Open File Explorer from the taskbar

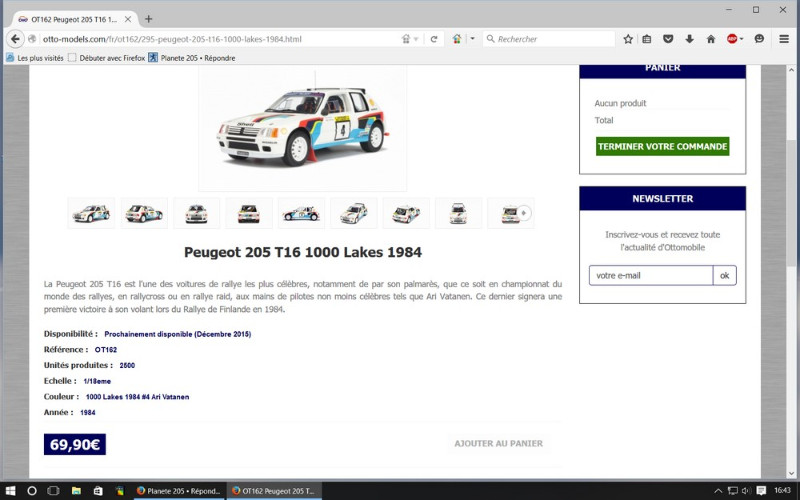[76, 491]
